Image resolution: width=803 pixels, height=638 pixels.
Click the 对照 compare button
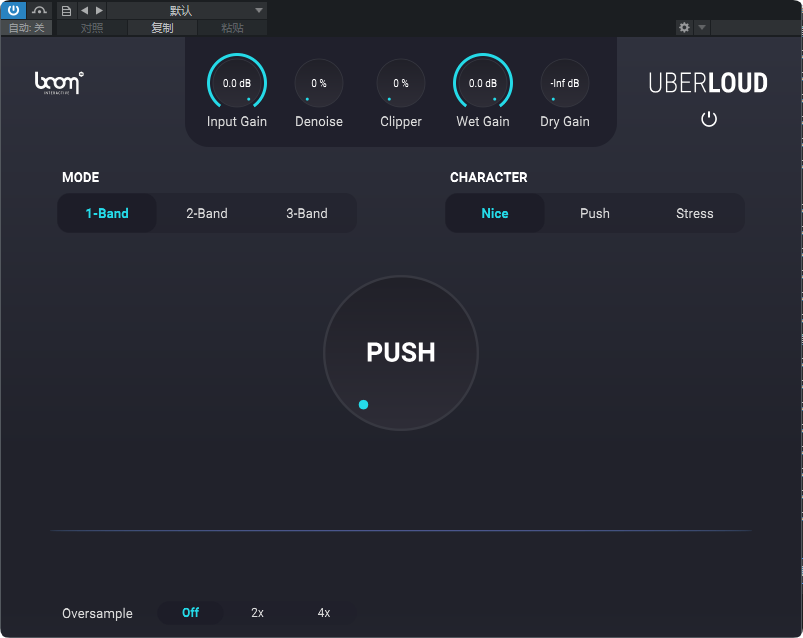[x=92, y=28]
